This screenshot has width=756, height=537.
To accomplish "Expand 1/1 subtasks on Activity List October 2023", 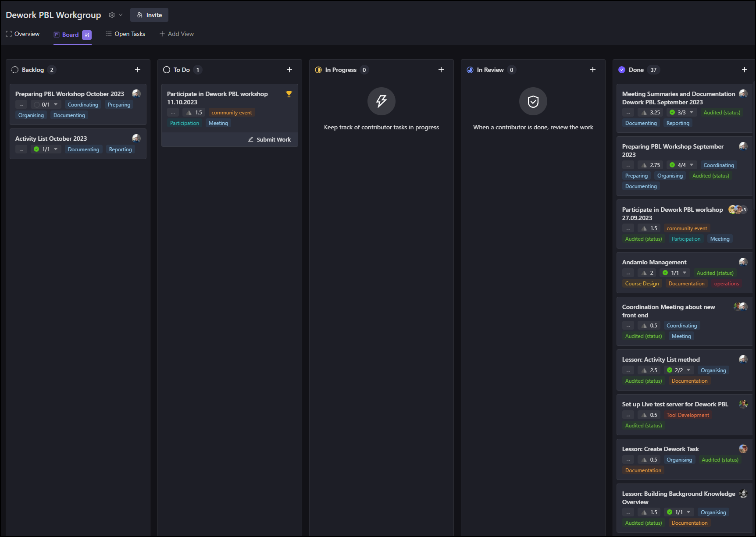I will (46, 149).
